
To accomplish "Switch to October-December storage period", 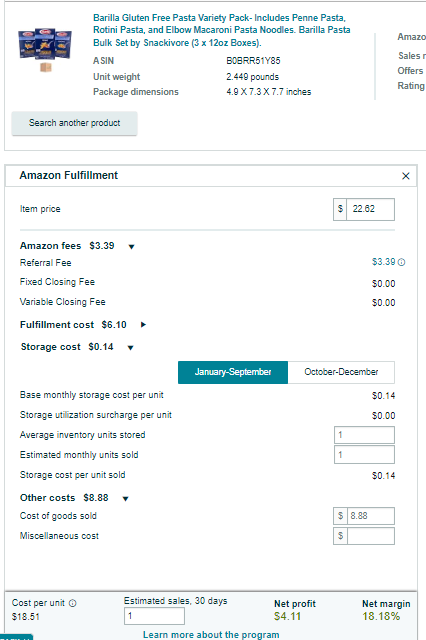I will point(341,372).
